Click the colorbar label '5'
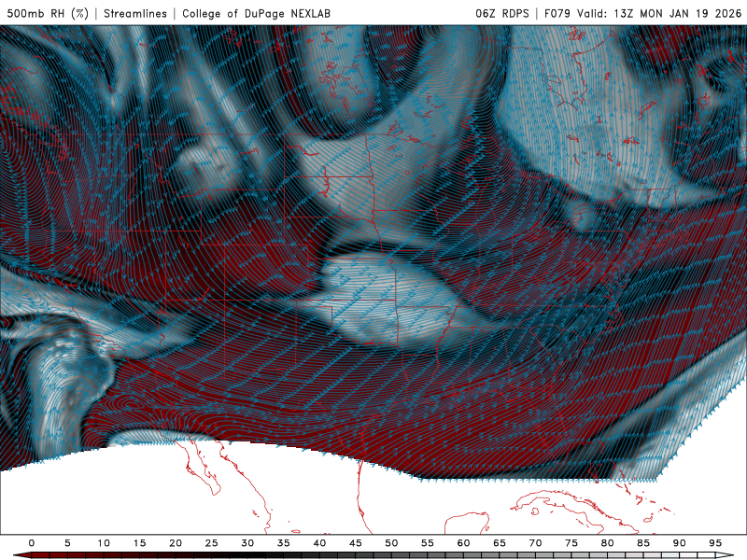 tap(67, 543)
